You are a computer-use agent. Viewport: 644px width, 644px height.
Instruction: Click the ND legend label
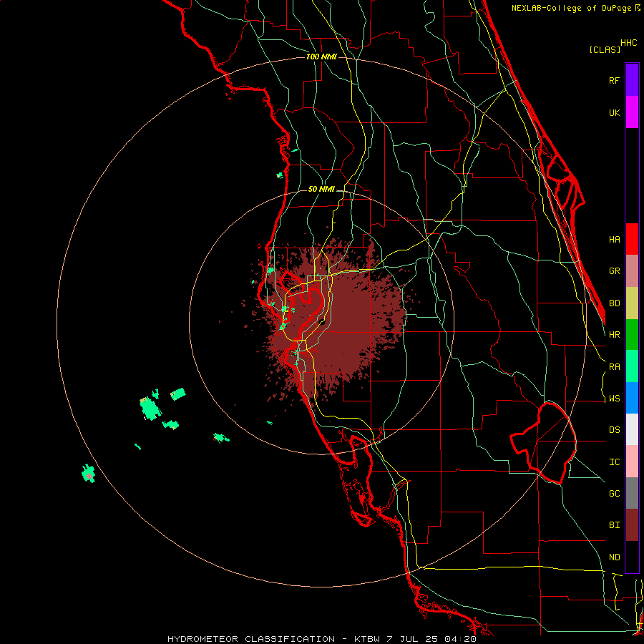(614, 557)
